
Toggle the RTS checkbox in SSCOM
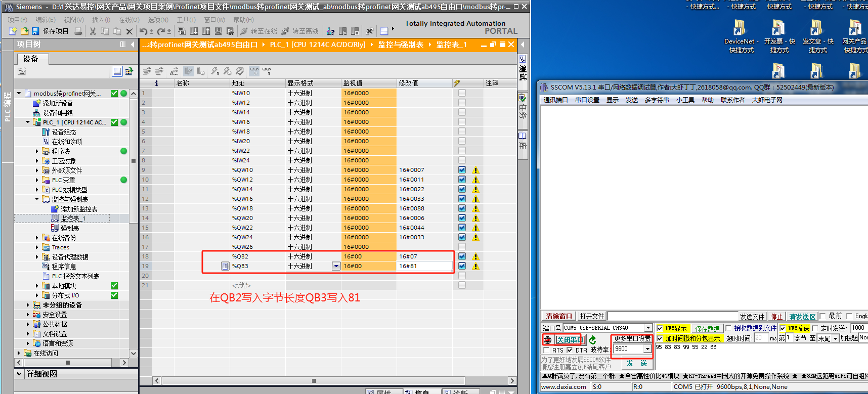pyautogui.click(x=546, y=350)
